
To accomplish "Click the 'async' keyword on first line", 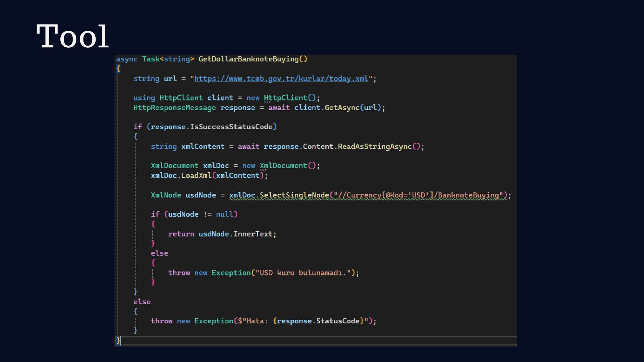I will pos(126,59).
